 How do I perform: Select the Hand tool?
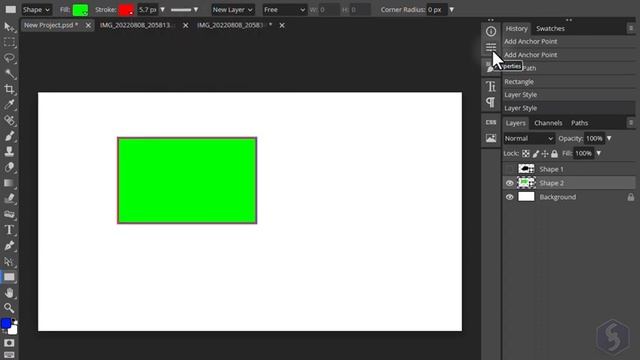[x=9, y=293]
